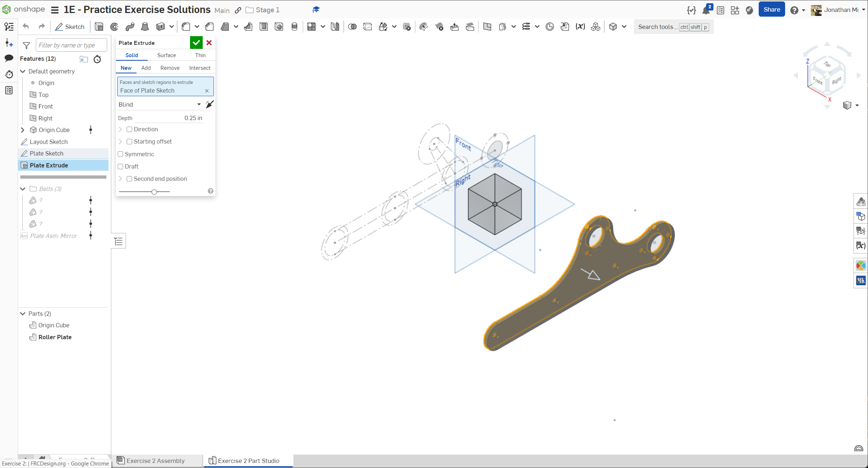
Task: Accept Plate Extrude with green checkmark
Action: 196,43
